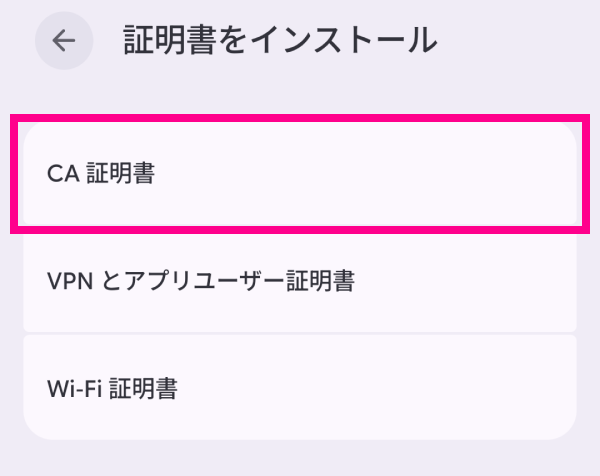Viewport: 600px width, 476px height.
Task: Open the CA 証明書 option
Action: [x=299, y=174]
